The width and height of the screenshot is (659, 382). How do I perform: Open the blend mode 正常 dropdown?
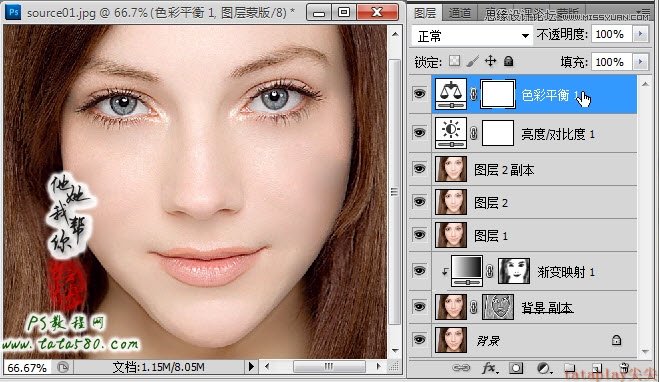[x=472, y=36]
